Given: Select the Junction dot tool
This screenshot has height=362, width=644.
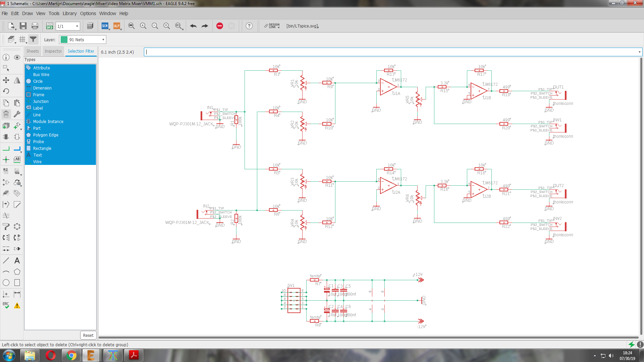Looking at the screenshot, I should point(6,160).
